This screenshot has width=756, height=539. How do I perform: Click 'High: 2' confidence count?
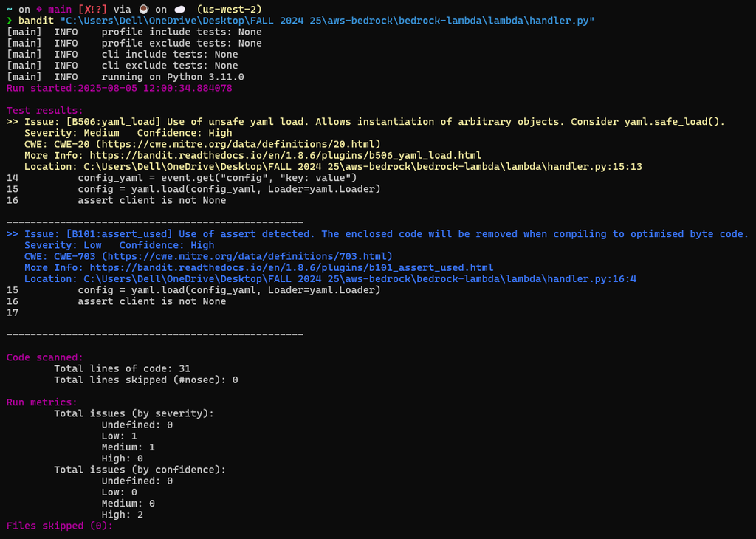click(x=122, y=515)
